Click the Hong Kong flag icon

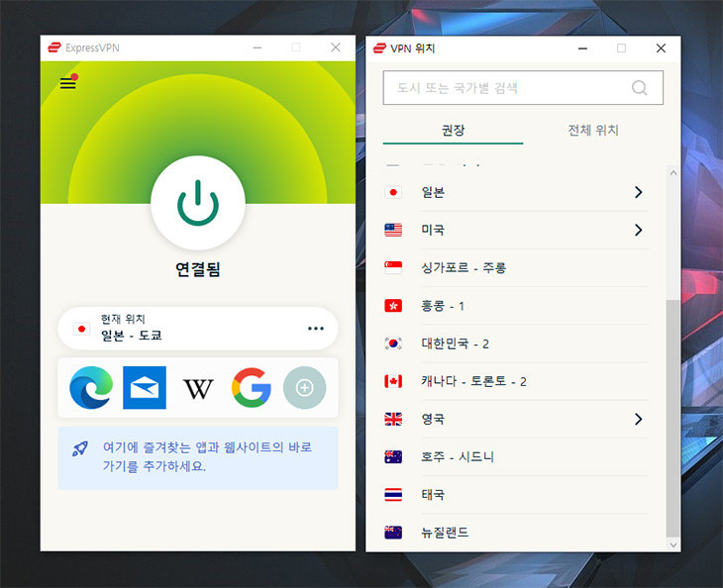[x=393, y=306]
